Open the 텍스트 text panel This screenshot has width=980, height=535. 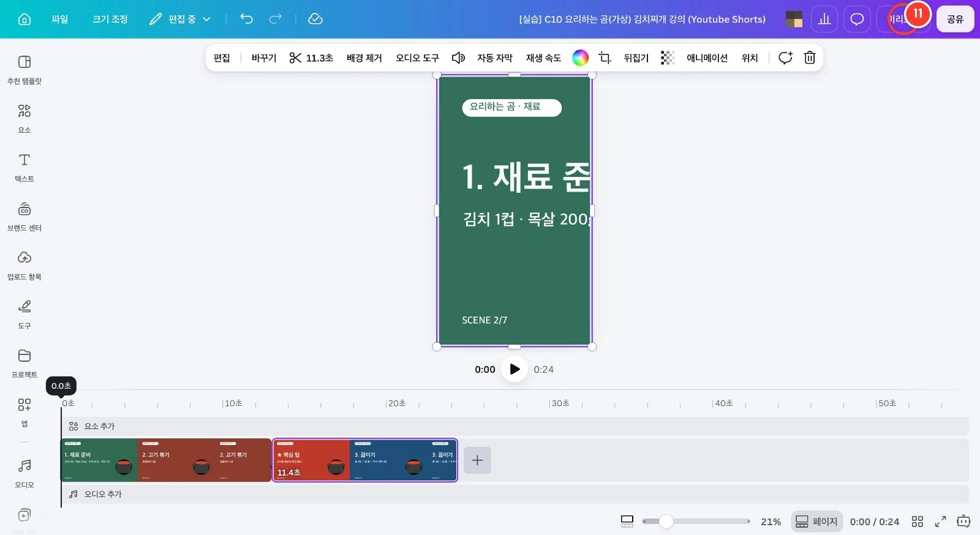pyautogui.click(x=24, y=167)
